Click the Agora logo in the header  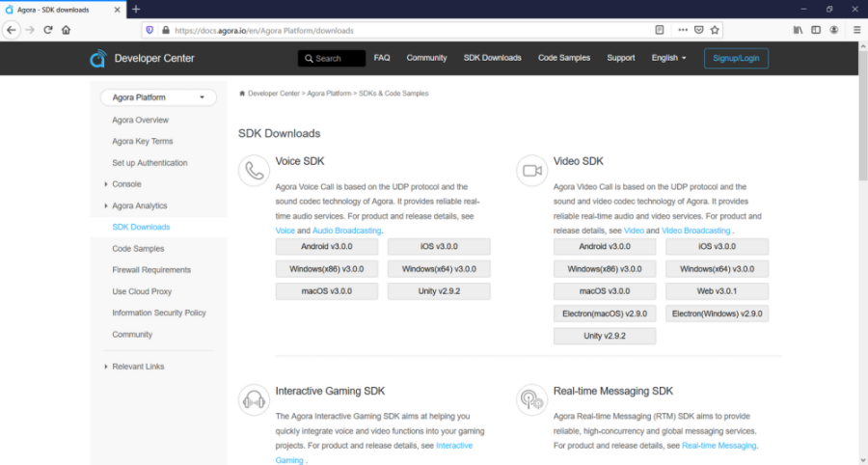(97, 58)
